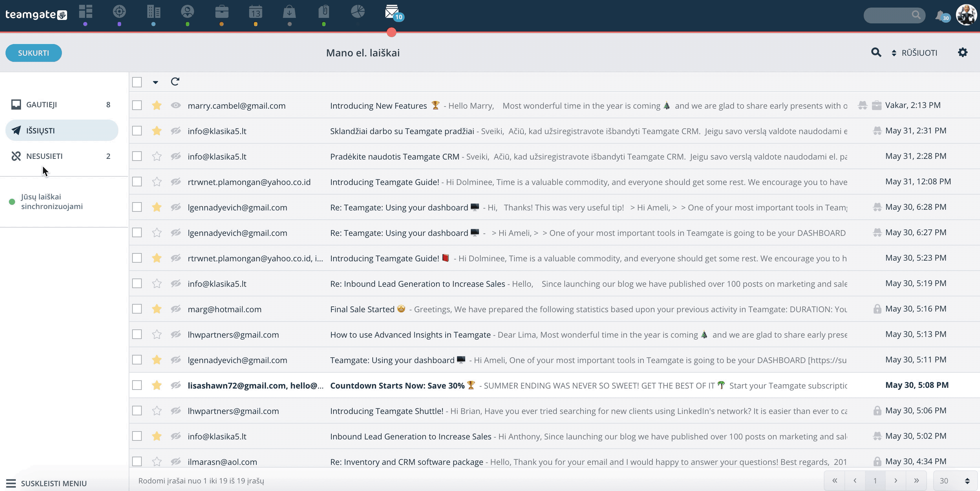The image size is (980, 491).
Task: Expand the bulk selection dropdown arrow
Action: (x=155, y=82)
